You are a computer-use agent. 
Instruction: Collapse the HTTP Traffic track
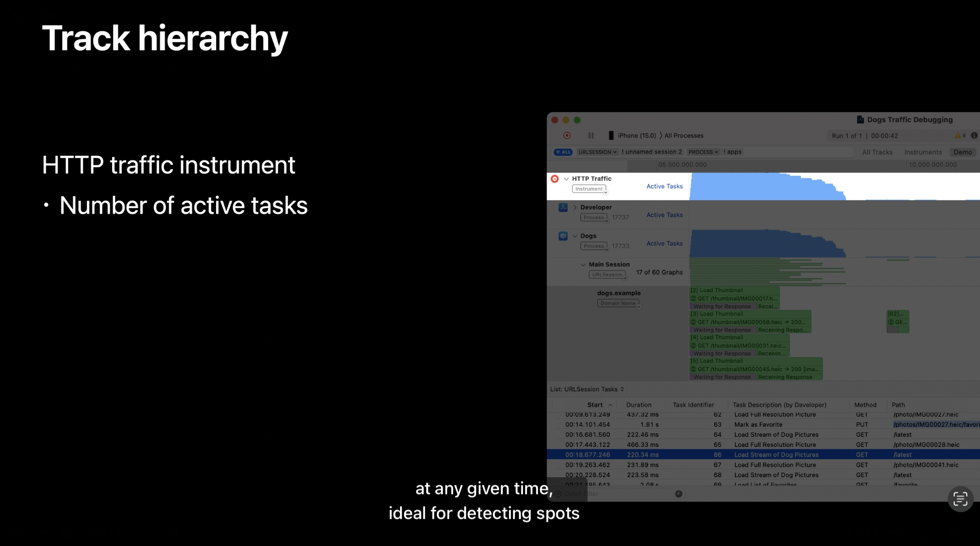click(x=566, y=179)
